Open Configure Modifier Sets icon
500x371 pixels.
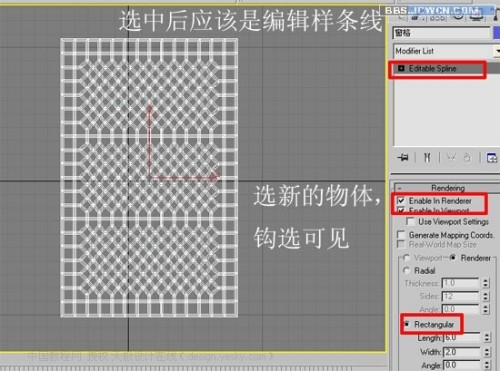492,157
